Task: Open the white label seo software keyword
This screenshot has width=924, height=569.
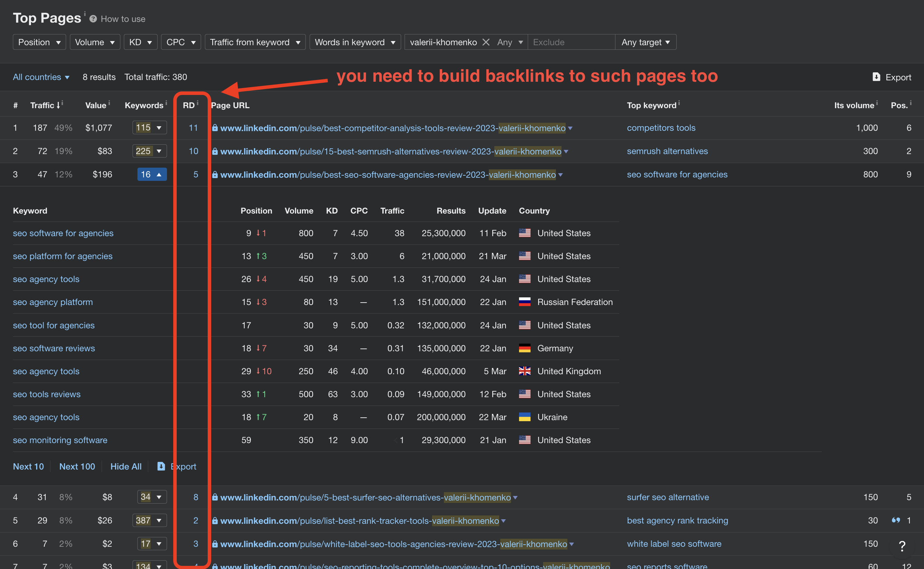Action: point(674,544)
